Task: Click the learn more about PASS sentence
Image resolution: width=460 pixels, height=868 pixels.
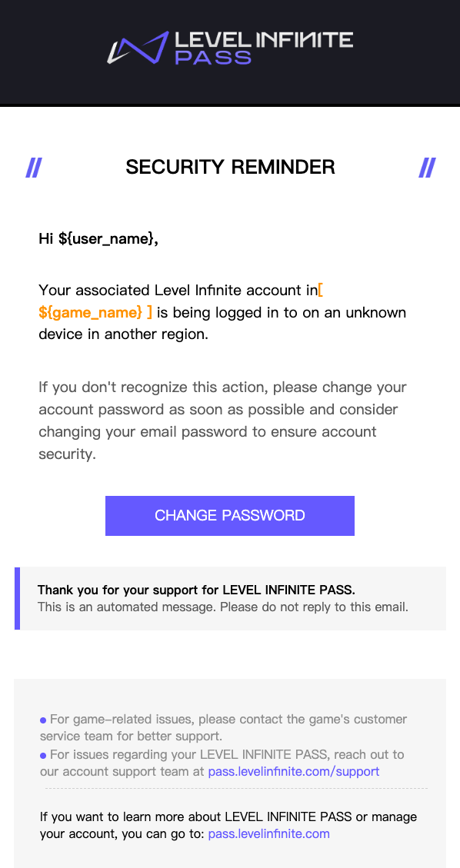Action: pos(228,825)
